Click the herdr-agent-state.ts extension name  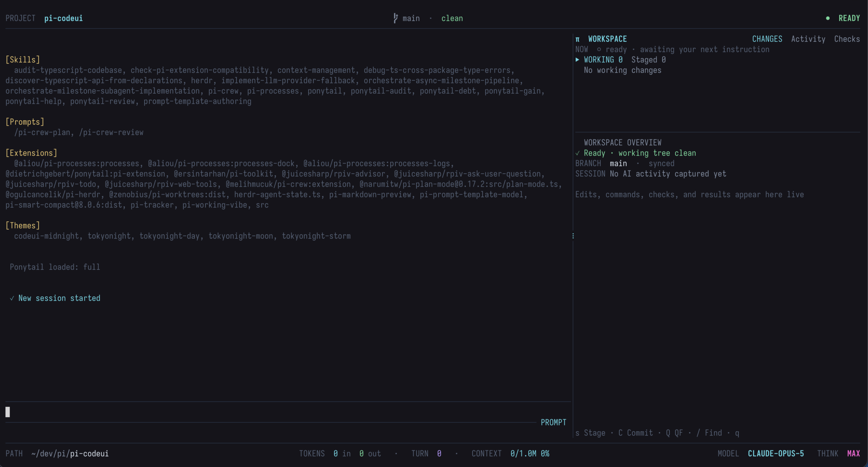pyautogui.click(x=277, y=194)
